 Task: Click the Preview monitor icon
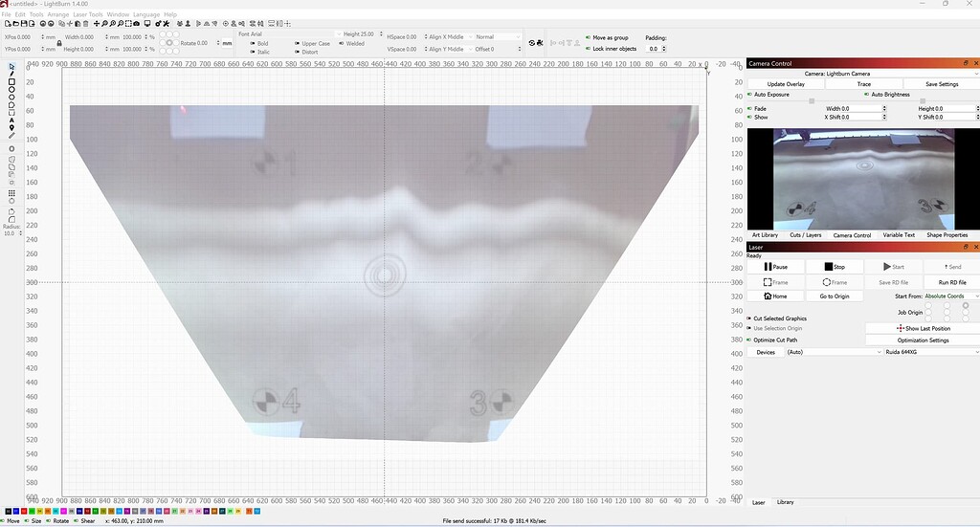click(x=147, y=24)
